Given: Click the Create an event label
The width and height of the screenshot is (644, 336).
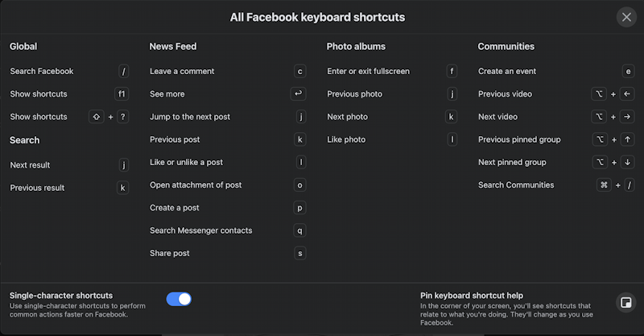Looking at the screenshot, I should [x=507, y=71].
